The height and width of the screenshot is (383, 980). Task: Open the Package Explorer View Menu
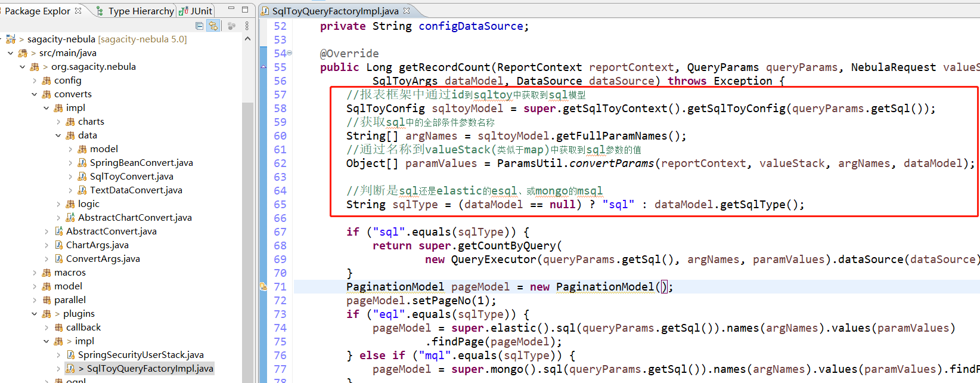247,26
